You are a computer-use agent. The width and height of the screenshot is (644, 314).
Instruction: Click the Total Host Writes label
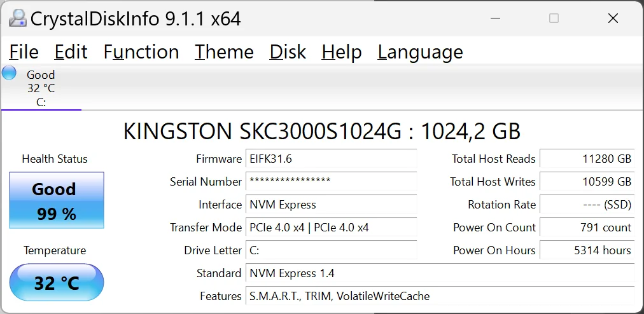pyautogui.click(x=493, y=181)
